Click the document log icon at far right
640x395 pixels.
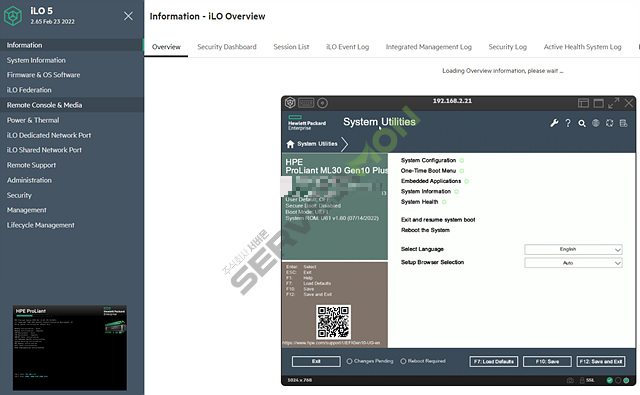(x=623, y=123)
